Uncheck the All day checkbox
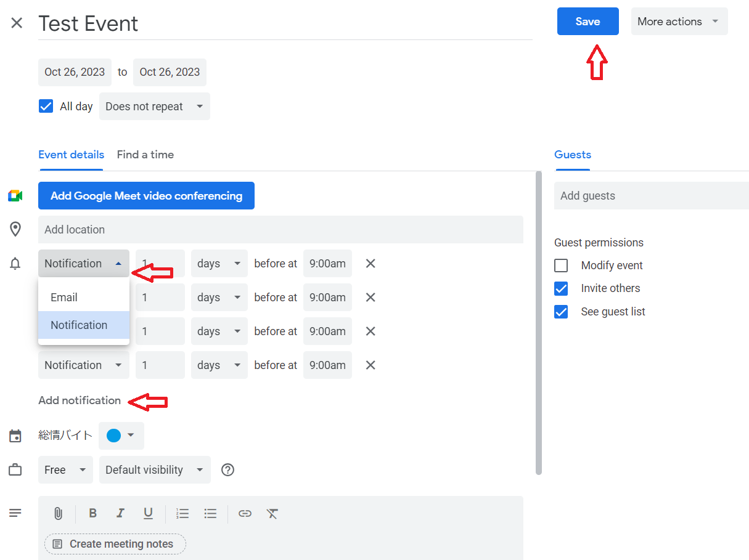749x560 pixels. (x=46, y=107)
